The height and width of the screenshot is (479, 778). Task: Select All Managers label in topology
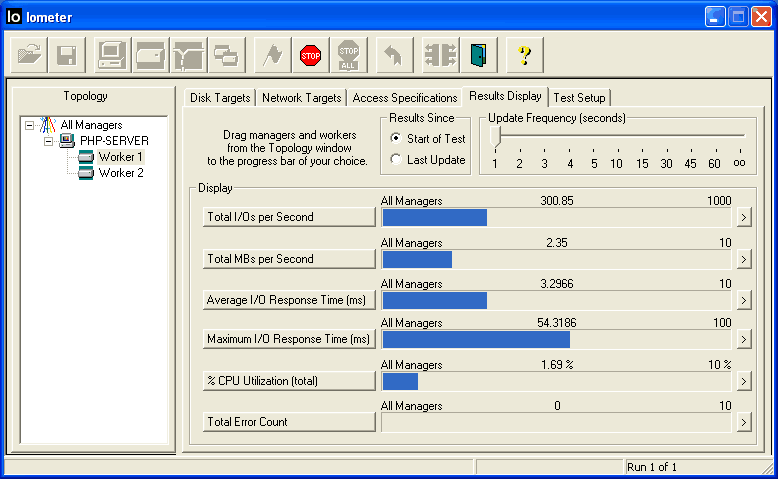91,125
